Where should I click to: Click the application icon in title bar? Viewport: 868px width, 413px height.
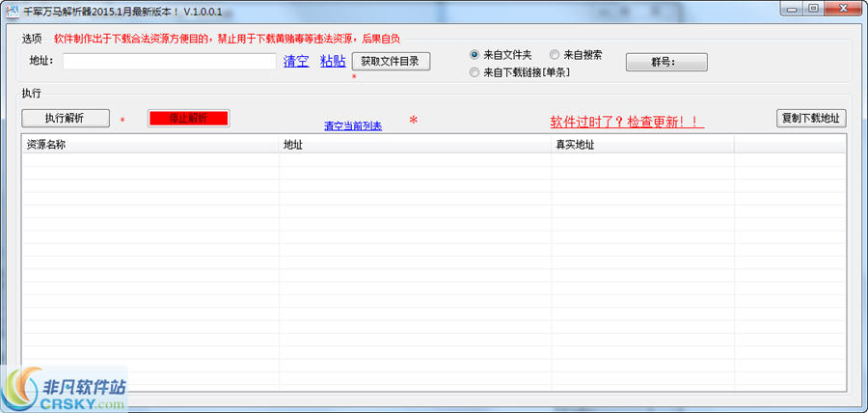13,11
